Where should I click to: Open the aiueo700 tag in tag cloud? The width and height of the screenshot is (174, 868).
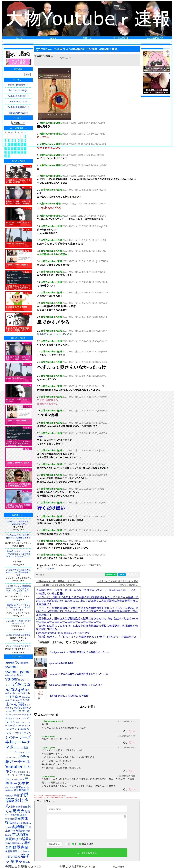(12, 662)
